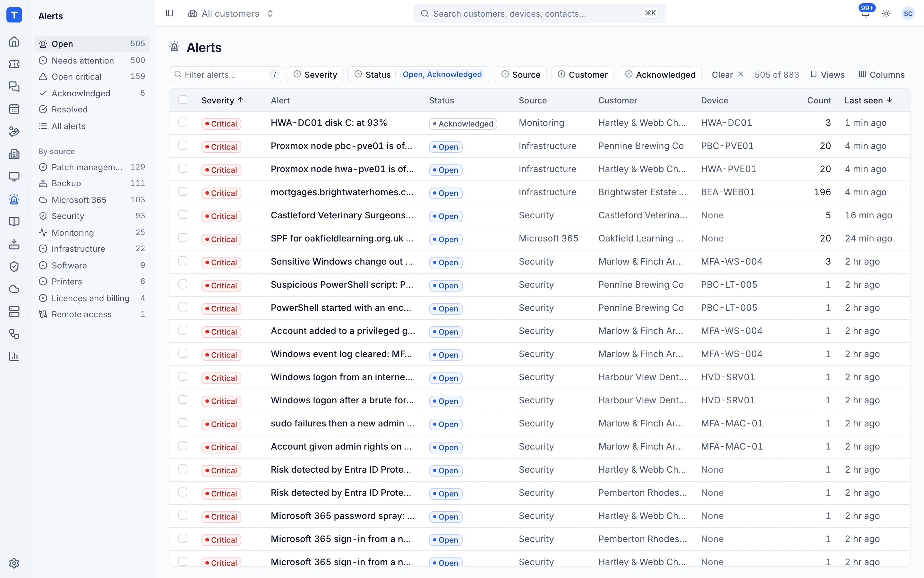The height and width of the screenshot is (578, 924).
Task: Open the Acknowledged filter dropdown
Action: [x=660, y=74]
